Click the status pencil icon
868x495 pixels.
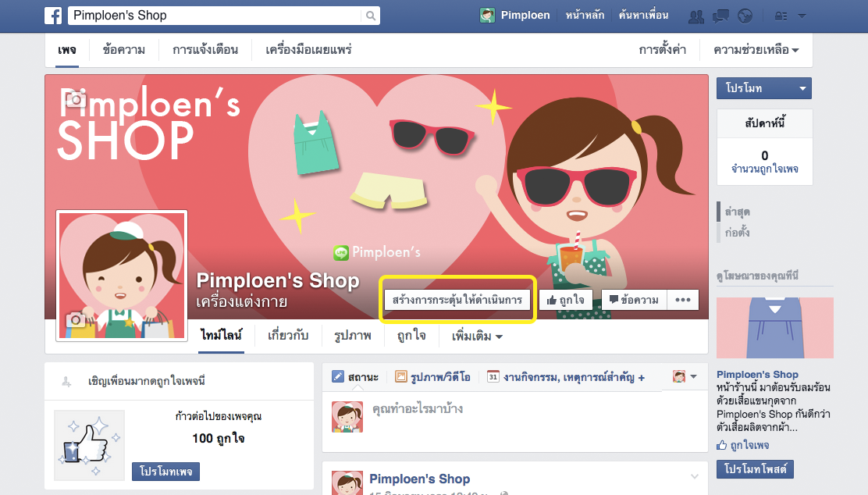point(338,376)
